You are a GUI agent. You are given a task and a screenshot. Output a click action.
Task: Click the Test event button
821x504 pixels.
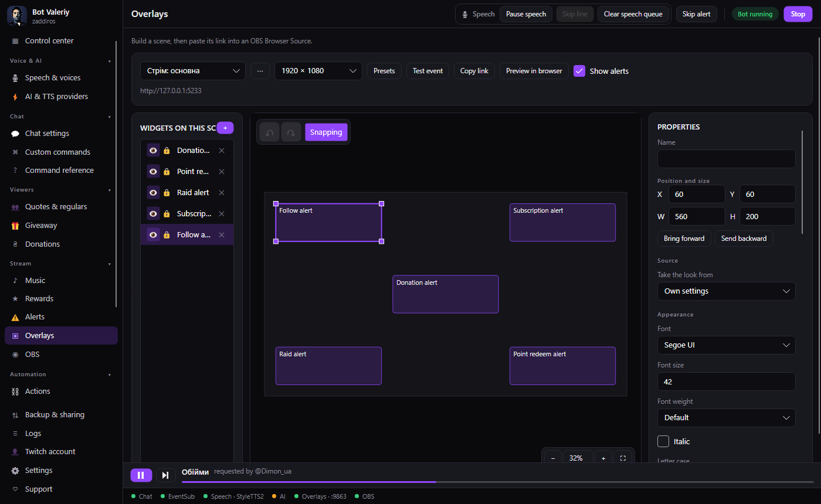point(428,71)
